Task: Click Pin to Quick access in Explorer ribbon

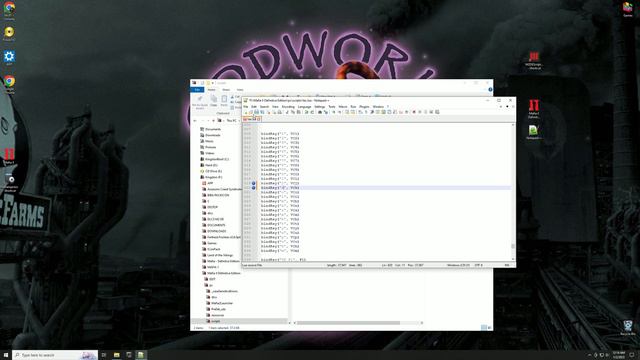Action: coord(200,102)
